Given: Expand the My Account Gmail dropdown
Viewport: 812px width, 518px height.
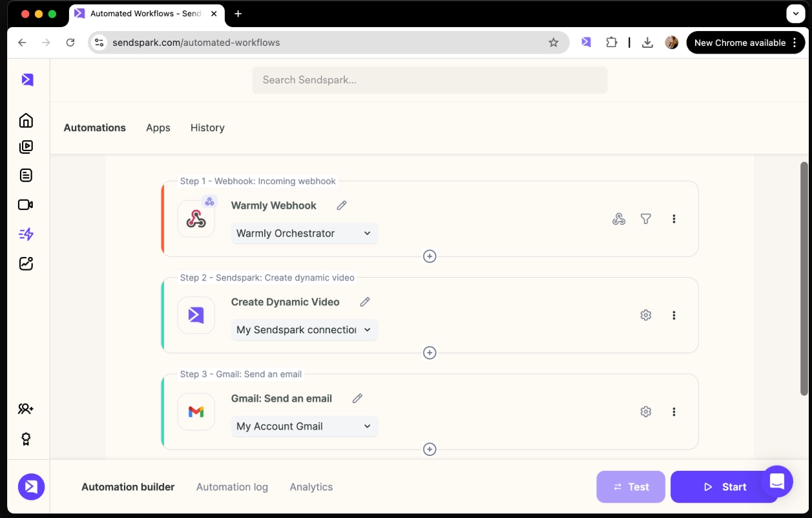Looking at the screenshot, I should click(x=305, y=426).
